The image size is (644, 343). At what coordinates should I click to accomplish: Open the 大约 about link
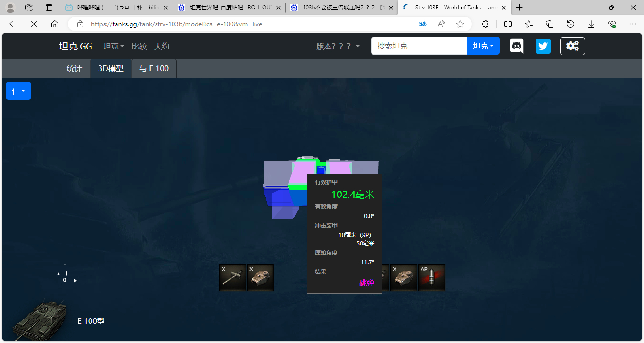[162, 46]
